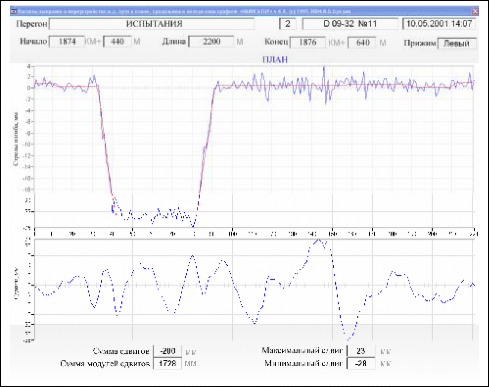Click the application icon in the title bar
Image resolution: width=489 pixels, height=387 pixels.
(x=13, y=11)
